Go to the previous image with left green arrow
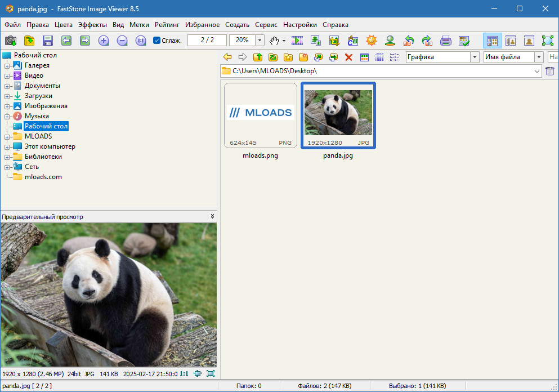The width and height of the screenshot is (559, 392). click(x=66, y=41)
